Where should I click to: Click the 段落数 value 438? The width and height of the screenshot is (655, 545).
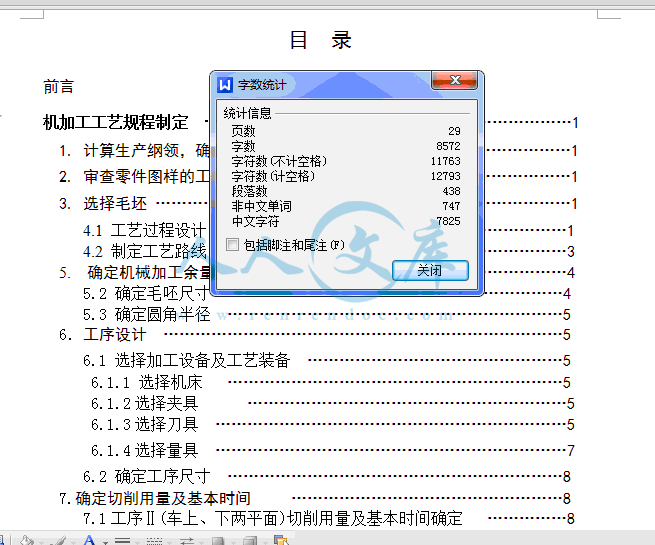coord(452,191)
